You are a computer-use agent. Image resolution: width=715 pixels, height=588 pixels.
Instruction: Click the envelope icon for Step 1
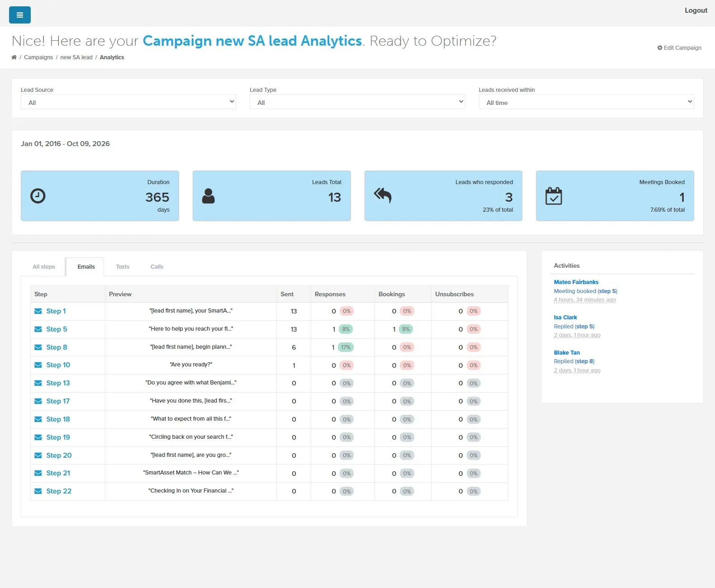click(38, 311)
